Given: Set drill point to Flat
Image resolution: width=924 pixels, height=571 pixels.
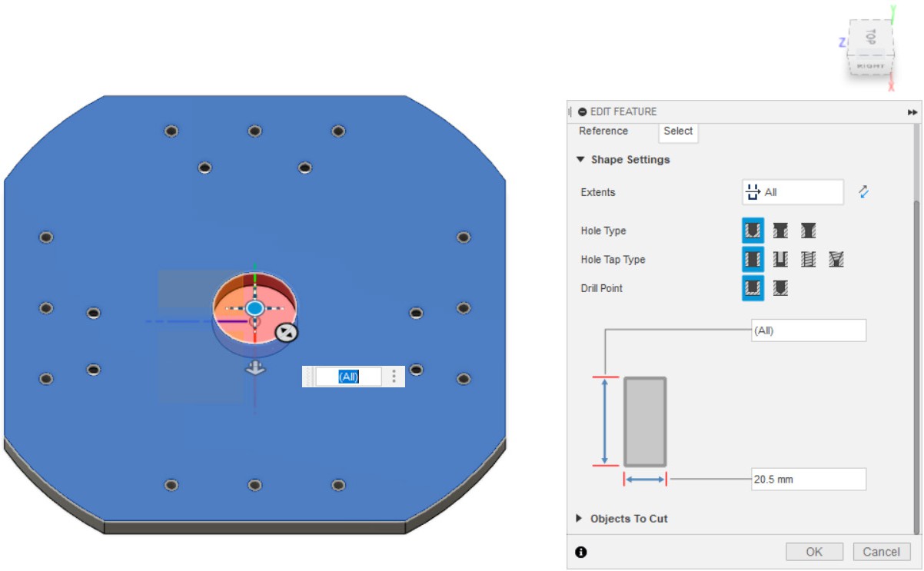Looking at the screenshot, I should [753, 288].
